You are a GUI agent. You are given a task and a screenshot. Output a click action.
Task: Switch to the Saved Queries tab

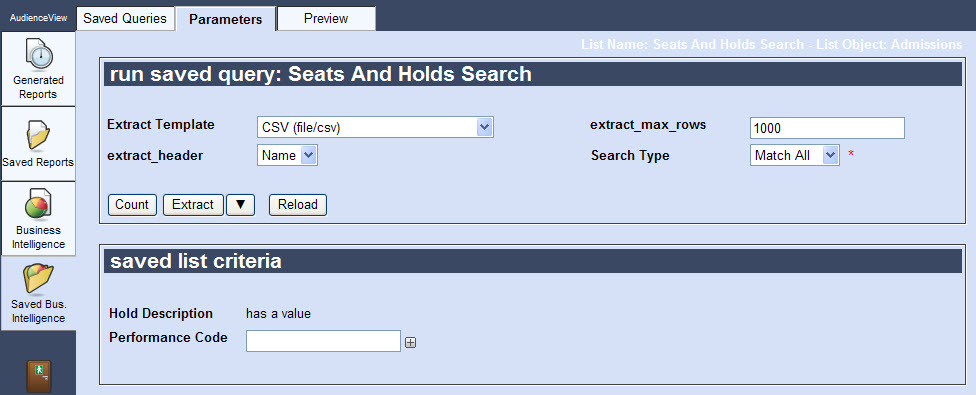coord(125,18)
